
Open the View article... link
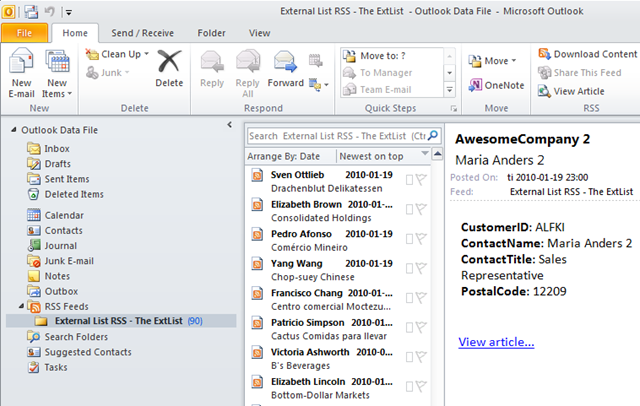[x=496, y=342]
